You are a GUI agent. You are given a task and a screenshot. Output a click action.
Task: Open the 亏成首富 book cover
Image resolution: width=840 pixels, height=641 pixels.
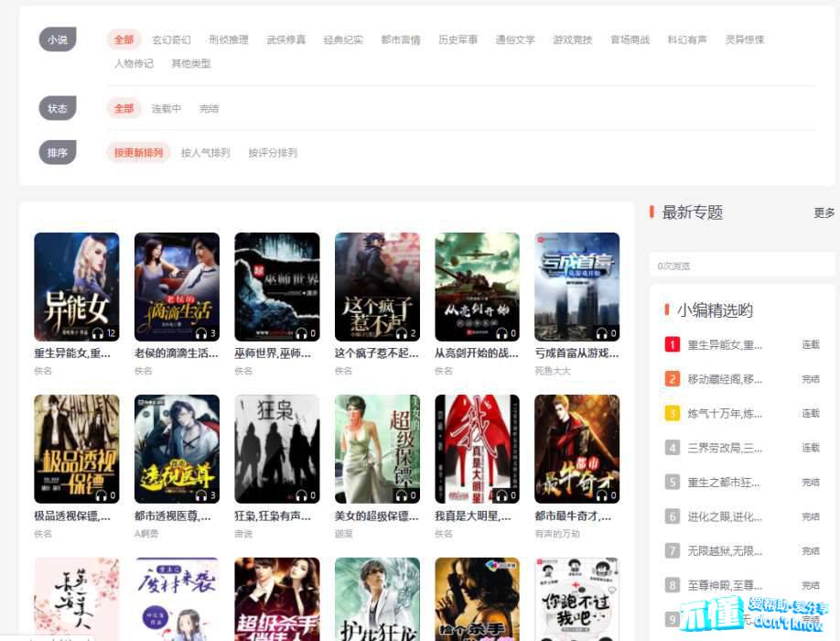click(x=577, y=287)
